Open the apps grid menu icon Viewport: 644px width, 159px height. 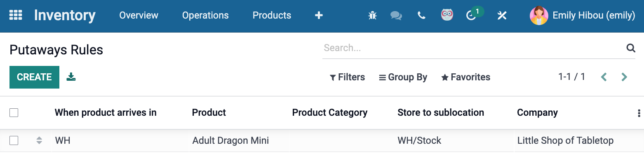pos(16,15)
